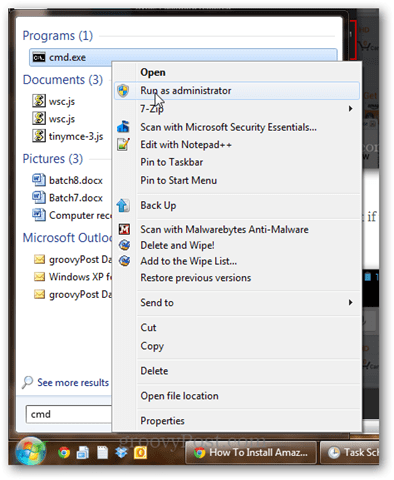Click the computer and document icon in the taskbar
Image resolution: width=394 pixels, height=480 pixels.
pyautogui.click(x=83, y=453)
